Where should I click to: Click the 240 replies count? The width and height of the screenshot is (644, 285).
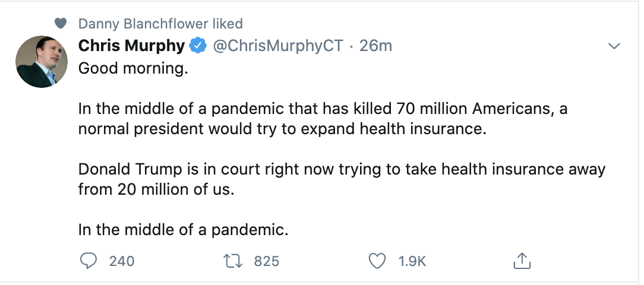122,261
